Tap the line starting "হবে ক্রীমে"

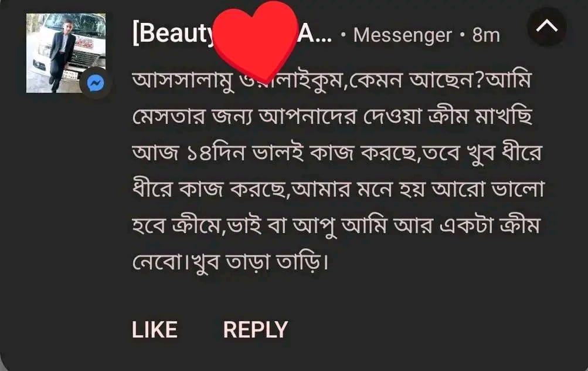pos(336,225)
